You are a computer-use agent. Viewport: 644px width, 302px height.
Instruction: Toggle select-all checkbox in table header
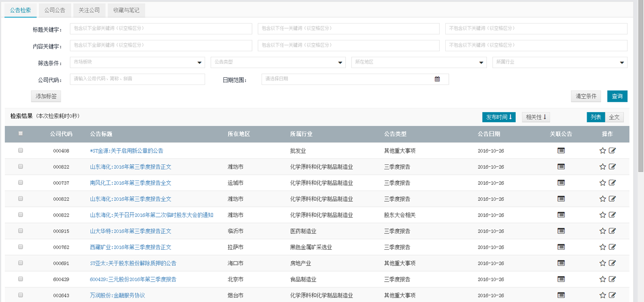pos(20,134)
